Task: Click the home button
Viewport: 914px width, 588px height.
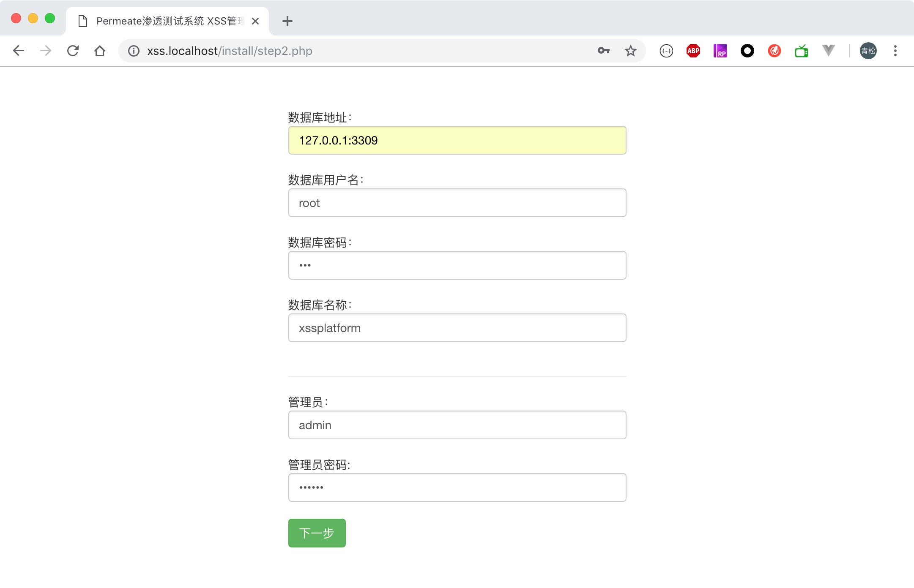Action: pyautogui.click(x=100, y=51)
